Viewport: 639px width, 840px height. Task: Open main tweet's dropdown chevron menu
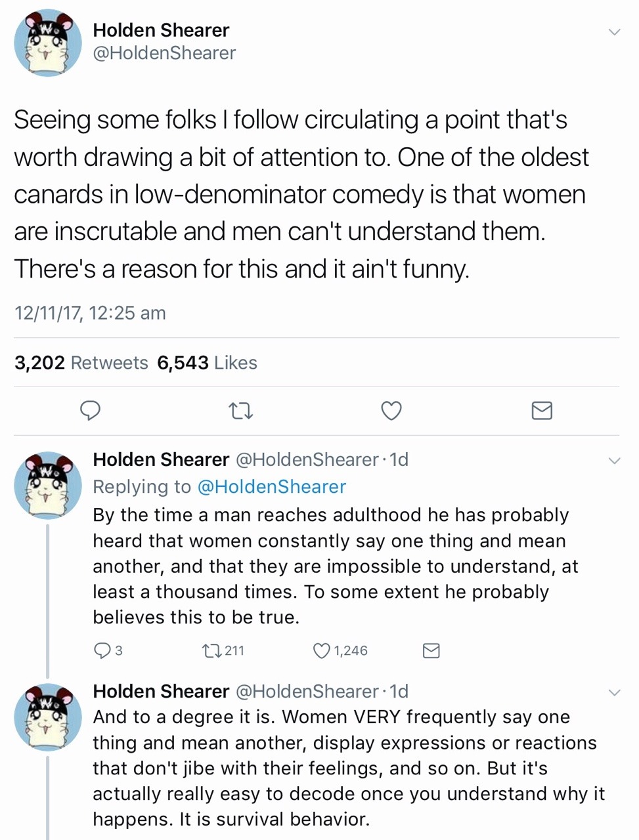click(614, 31)
